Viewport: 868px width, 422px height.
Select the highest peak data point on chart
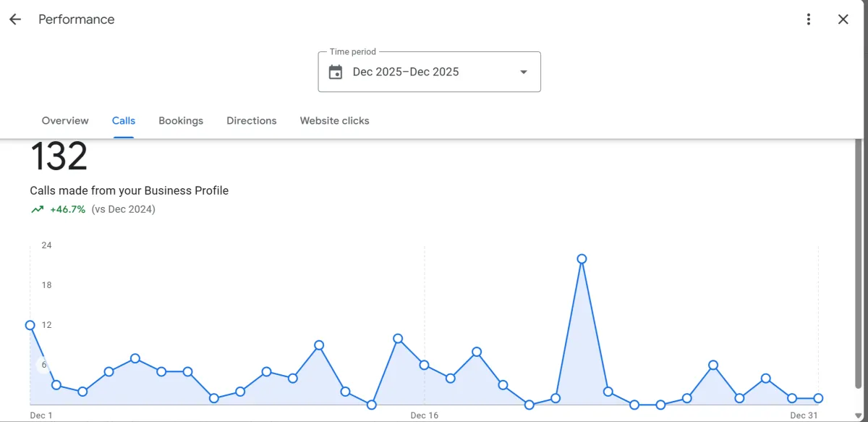[x=582, y=258]
